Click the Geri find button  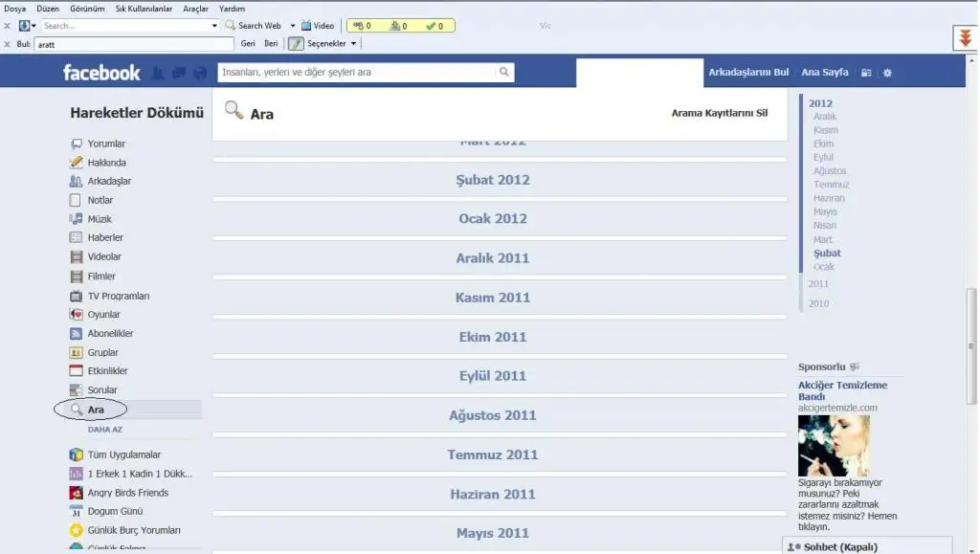tap(248, 44)
